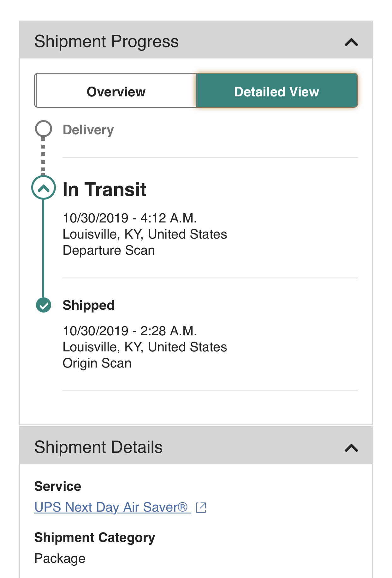Screen dimensions: 392x578
Task: Click the green Shipped checkmark icon
Action: tap(44, 305)
